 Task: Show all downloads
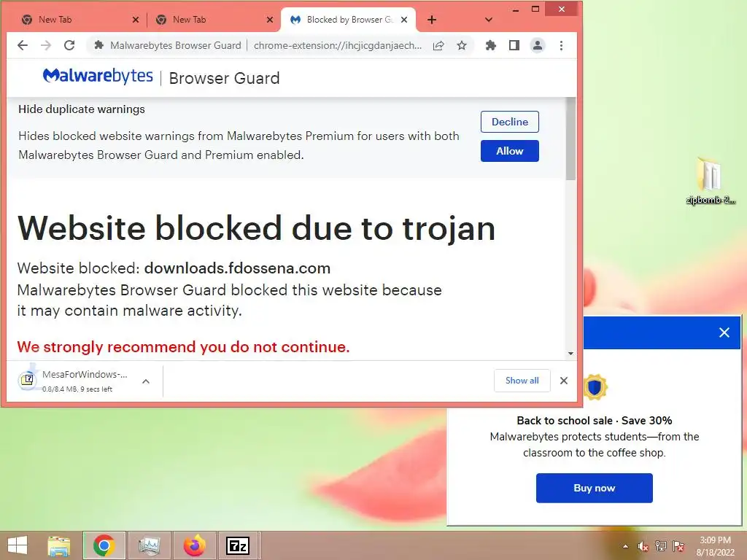coord(522,381)
